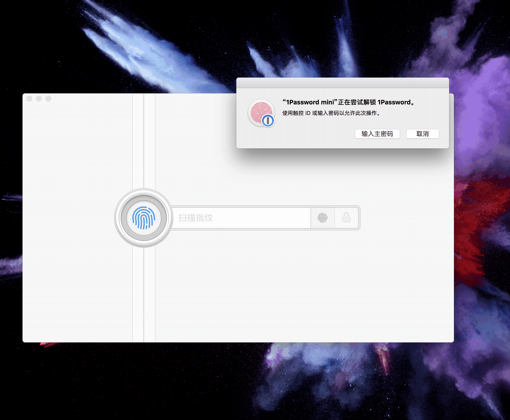Image resolution: width=510 pixels, height=420 pixels.
Task: Click the small gray fingerprint button in field
Action: click(x=322, y=218)
